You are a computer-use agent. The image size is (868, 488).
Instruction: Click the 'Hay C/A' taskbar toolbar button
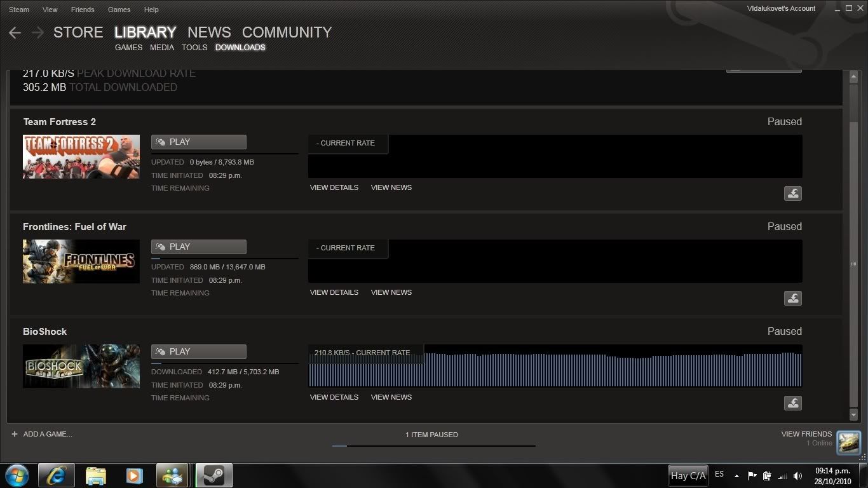pos(688,475)
